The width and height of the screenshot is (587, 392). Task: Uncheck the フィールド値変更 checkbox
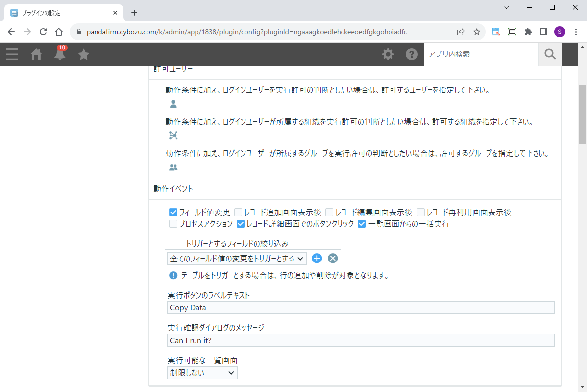coord(173,212)
